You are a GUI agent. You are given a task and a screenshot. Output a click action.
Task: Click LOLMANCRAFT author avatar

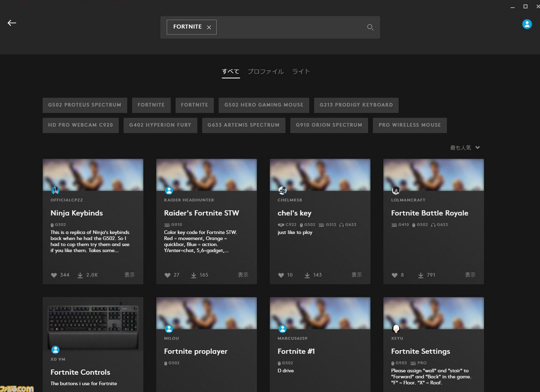point(396,191)
